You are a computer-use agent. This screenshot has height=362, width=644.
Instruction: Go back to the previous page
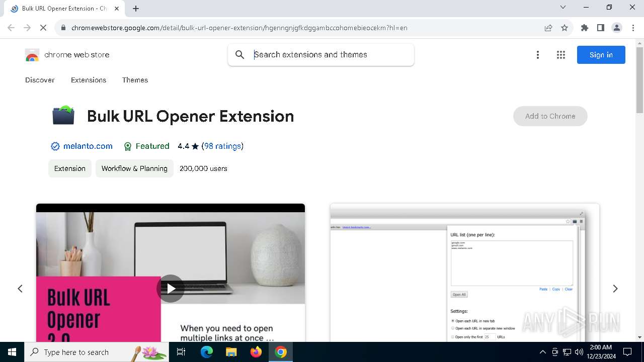tap(11, 28)
